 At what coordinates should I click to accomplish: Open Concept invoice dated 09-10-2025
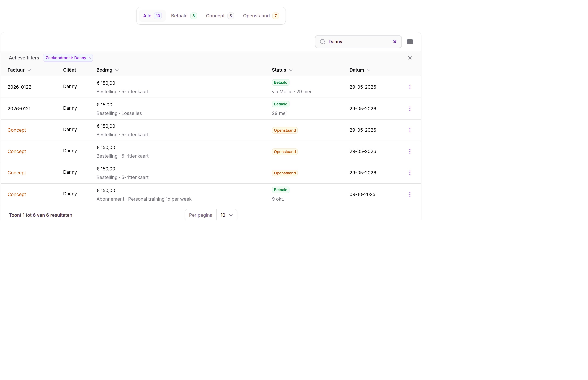[x=17, y=194]
